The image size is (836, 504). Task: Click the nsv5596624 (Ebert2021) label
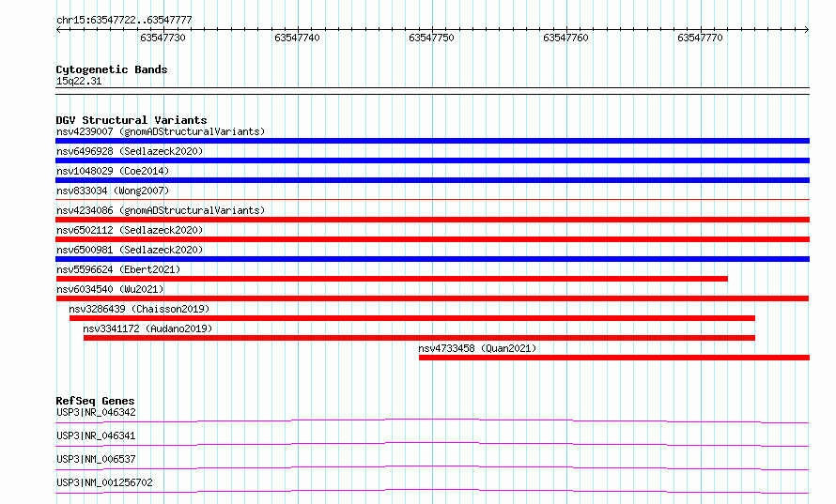click(118, 269)
